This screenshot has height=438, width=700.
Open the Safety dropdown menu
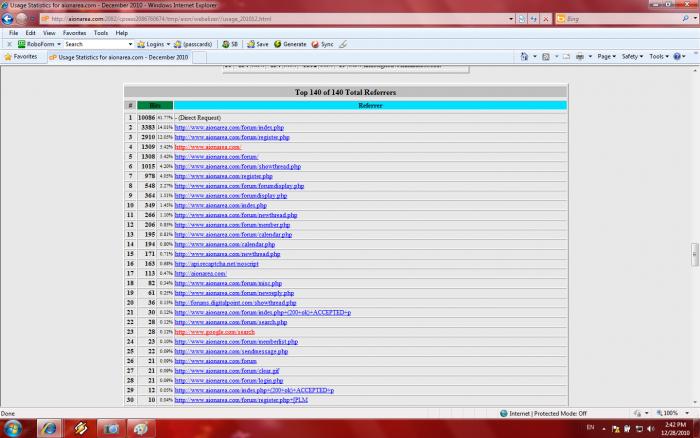[x=632, y=57]
